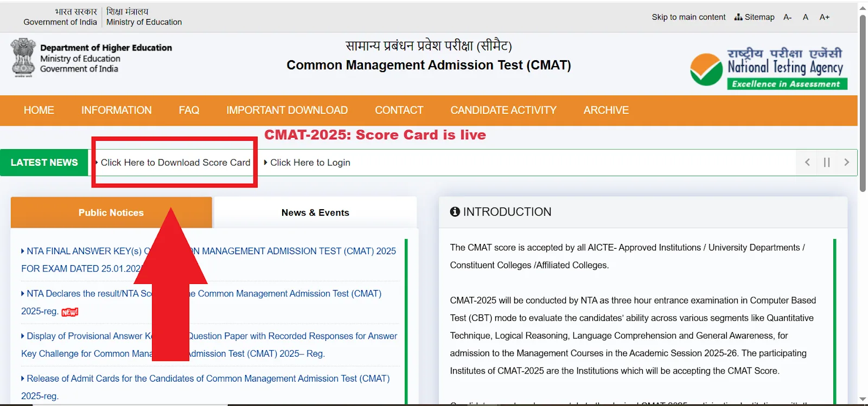Screen dimensions: 868x406
Task: Open IMPORTANT DOWNLOAD menu
Action: 287,110
